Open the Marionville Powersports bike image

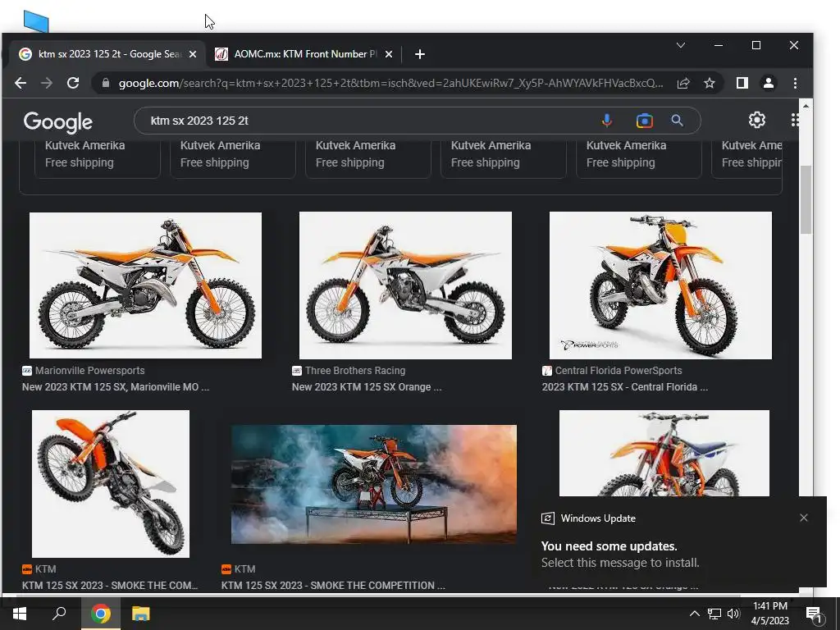click(x=145, y=285)
